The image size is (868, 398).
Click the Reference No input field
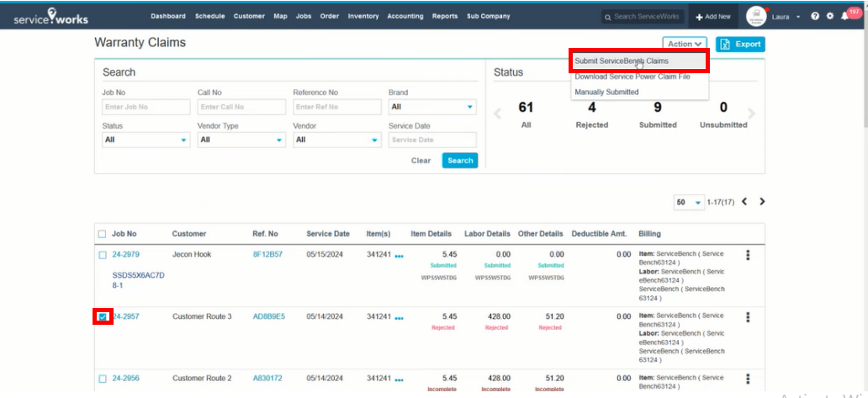pyautogui.click(x=337, y=107)
